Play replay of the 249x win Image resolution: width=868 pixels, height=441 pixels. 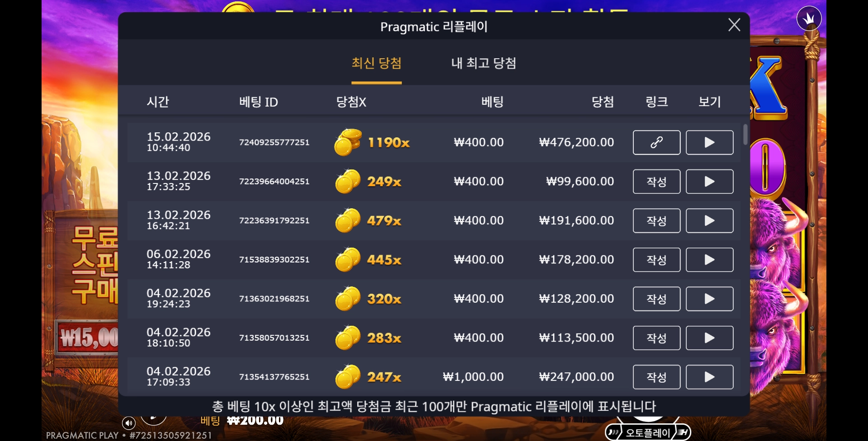coord(709,182)
